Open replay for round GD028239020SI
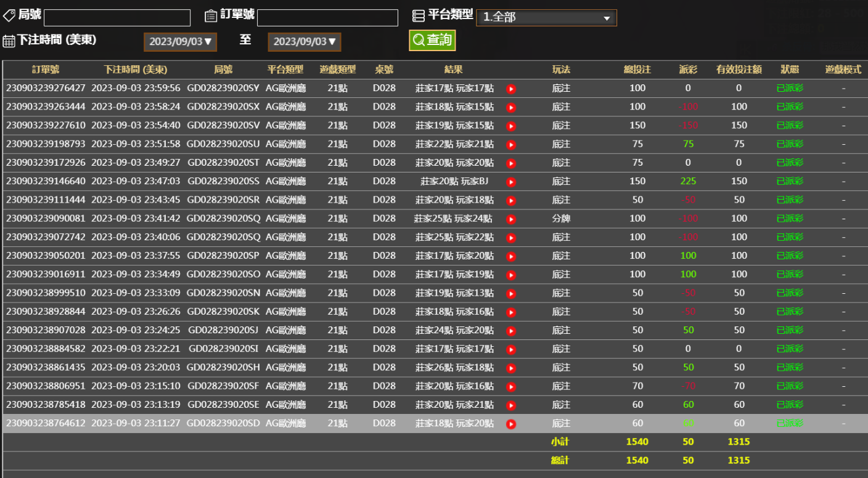The image size is (868, 478). click(511, 349)
